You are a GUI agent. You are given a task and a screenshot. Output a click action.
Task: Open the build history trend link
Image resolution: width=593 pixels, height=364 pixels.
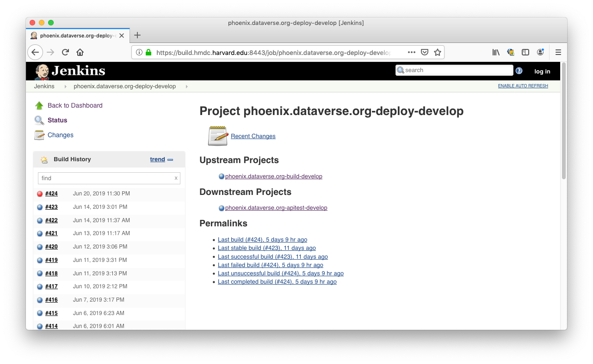tap(157, 159)
